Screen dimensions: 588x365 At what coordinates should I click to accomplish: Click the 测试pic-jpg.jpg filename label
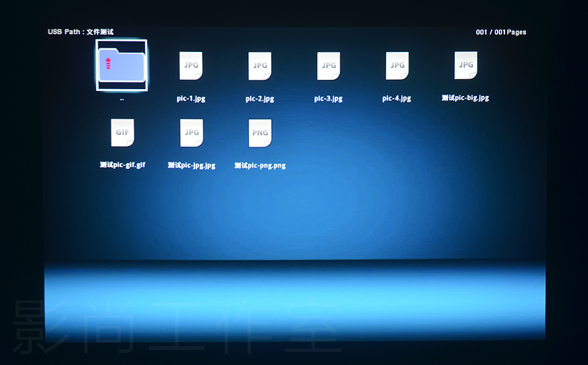click(191, 165)
